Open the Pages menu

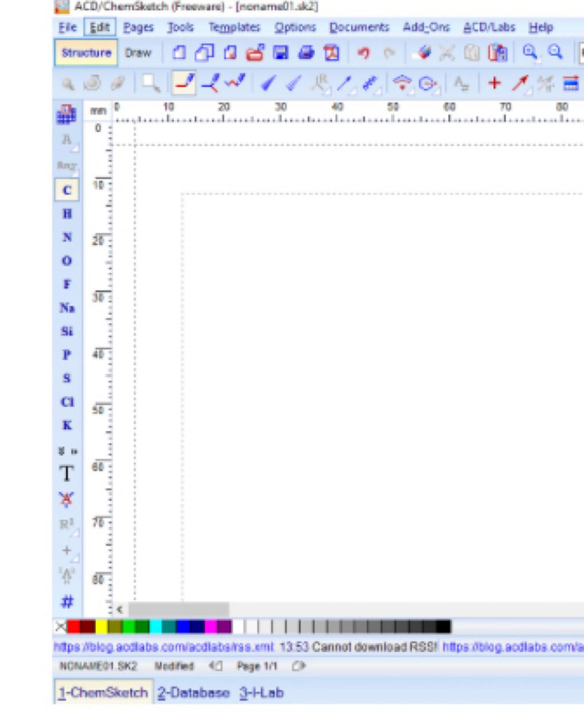click(x=139, y=27)
